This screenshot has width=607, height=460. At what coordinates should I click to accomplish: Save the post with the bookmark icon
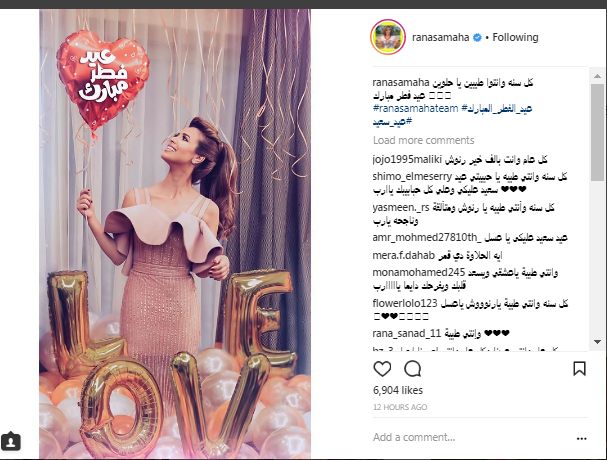tap(579, 369)
